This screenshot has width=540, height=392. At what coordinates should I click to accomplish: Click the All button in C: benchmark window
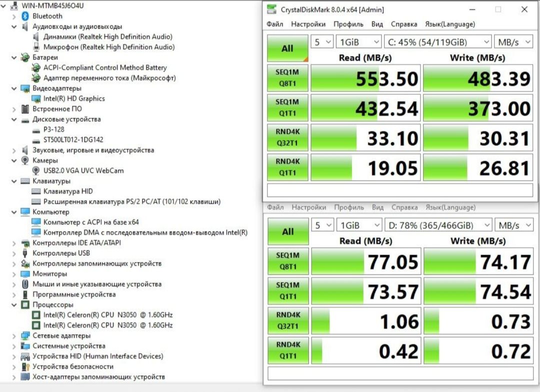(x=287, y=48)
